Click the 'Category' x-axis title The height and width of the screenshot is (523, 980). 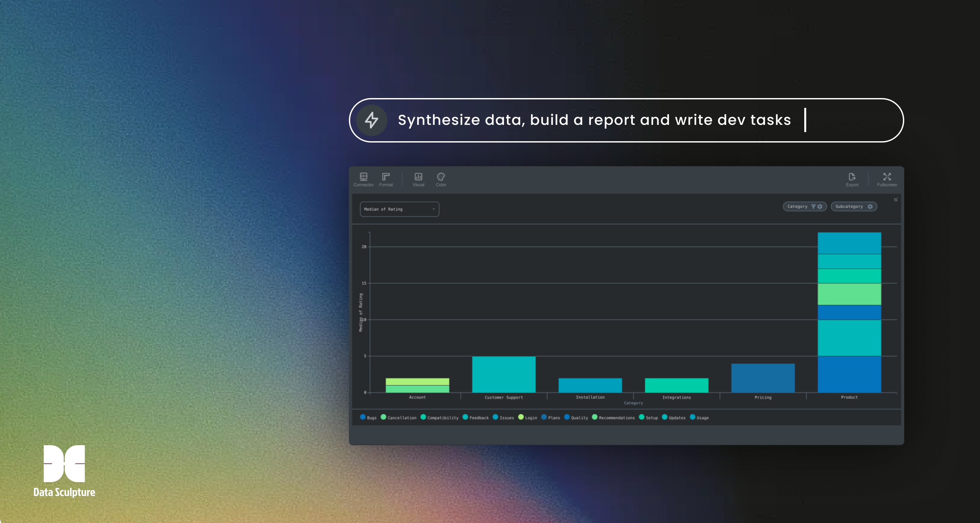[633, 403]
